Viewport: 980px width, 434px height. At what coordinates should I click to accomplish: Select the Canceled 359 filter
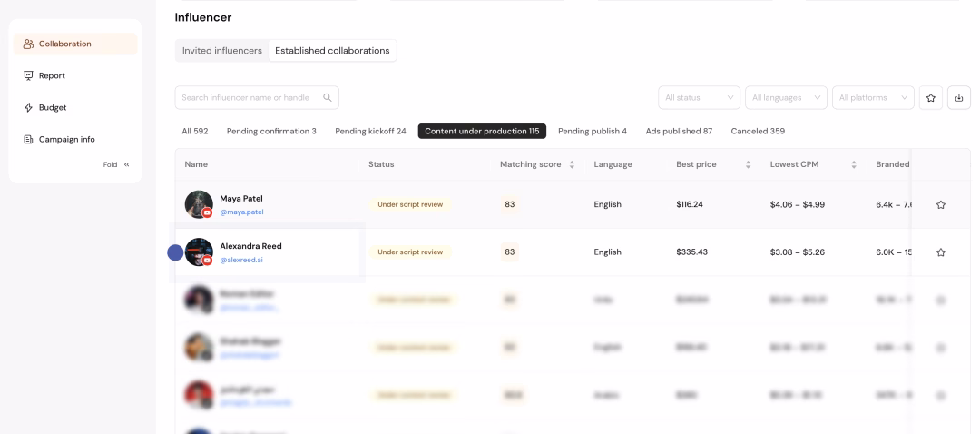pos(758,131)
